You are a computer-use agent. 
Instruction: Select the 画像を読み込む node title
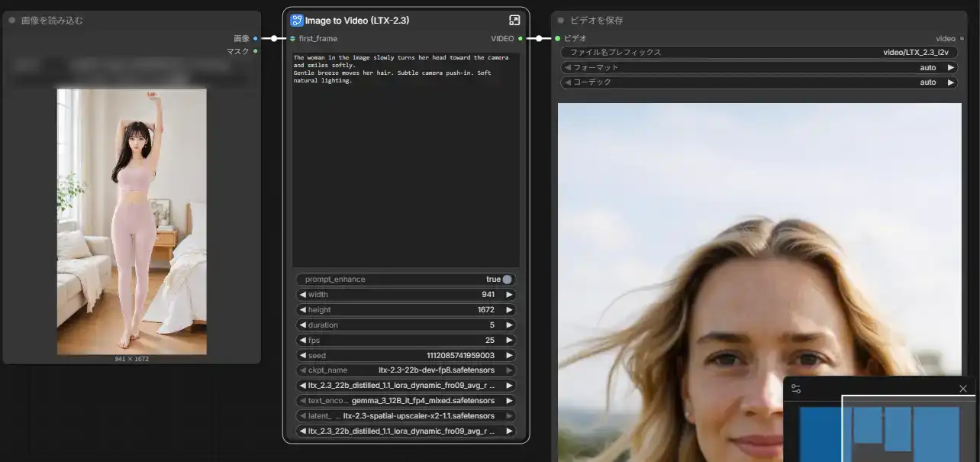tap(52, 21)
